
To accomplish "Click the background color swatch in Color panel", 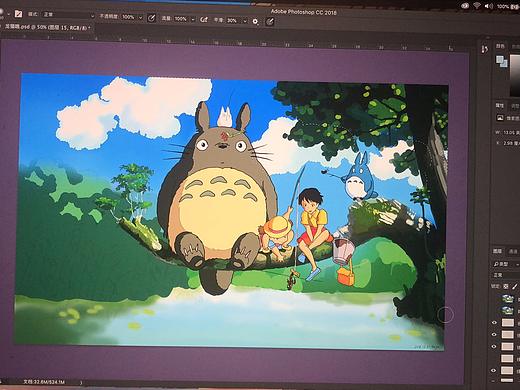I will [x=504, y=63].
